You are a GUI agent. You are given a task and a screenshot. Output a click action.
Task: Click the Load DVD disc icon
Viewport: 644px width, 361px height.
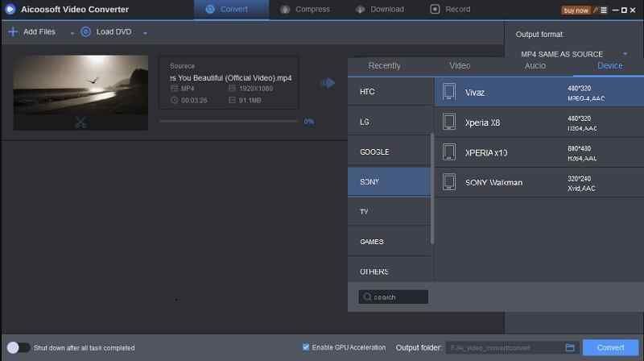click(x=85, y=31)
